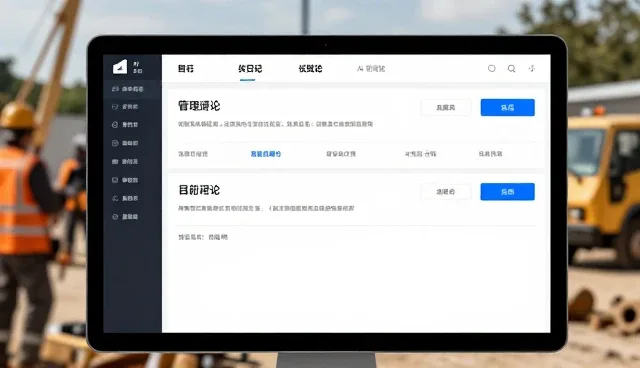Open search via the magnifier icon
Image resolution: width=640 pixels, height=368 pixels.
click(511, 69)
